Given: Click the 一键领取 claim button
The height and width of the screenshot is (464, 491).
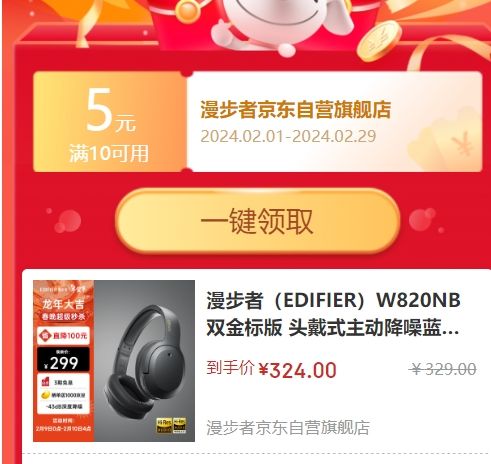Looking at the screenshot, I should 258,220.
